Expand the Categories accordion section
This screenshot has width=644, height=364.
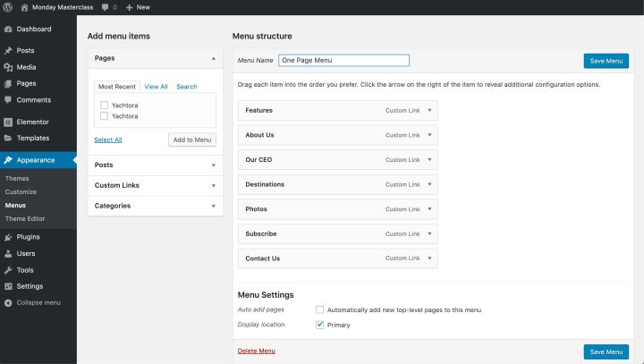(x=155, y=206)
